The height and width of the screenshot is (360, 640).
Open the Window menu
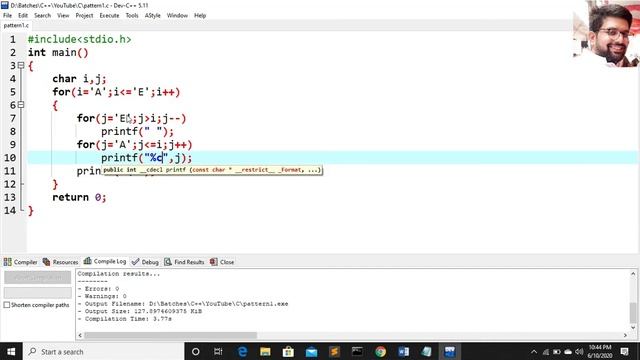177,16
